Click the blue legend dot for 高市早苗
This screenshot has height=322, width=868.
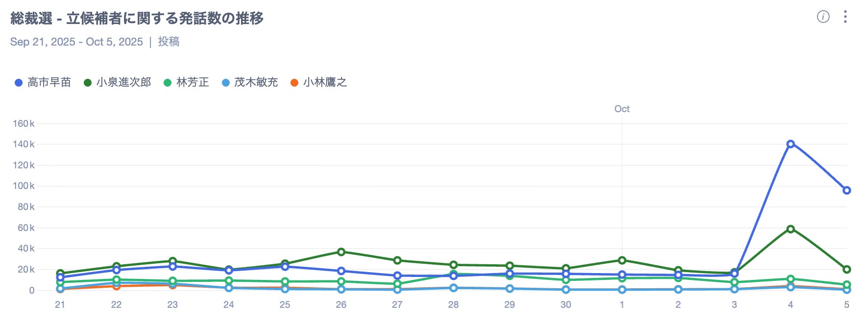[19, 83]
